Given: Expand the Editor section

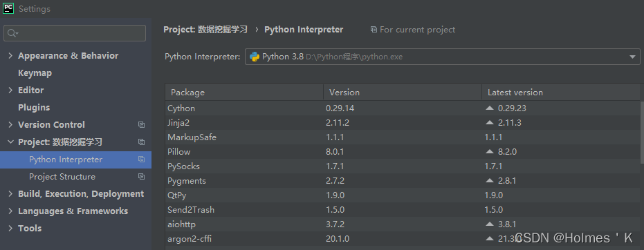Looking at the screenshot, I should (10, 90).
